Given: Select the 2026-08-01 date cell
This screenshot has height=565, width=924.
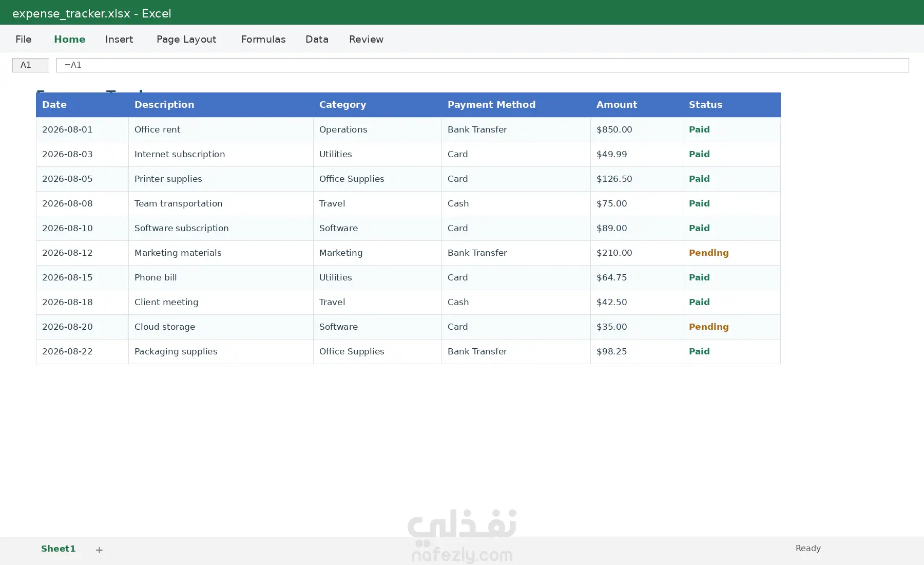Looking at the screenshot, I should 82,129.
